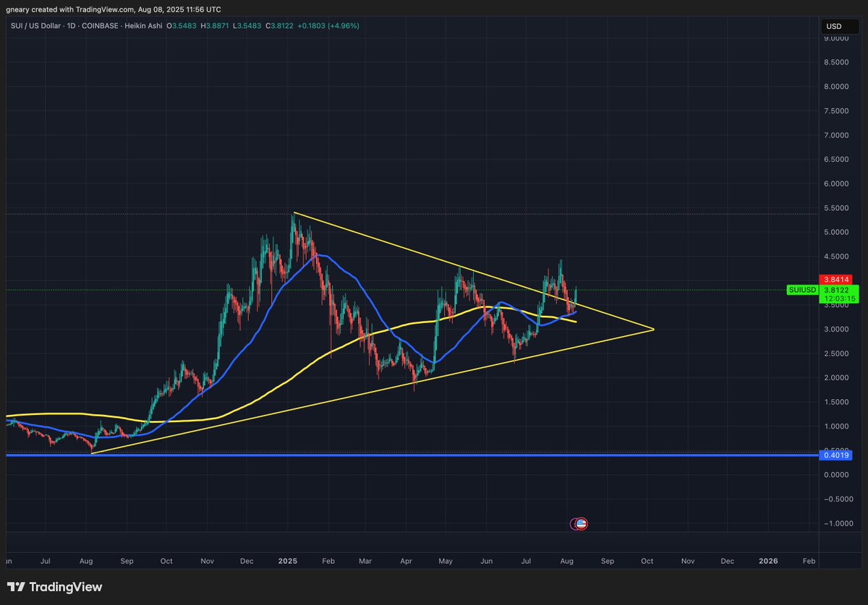Click the 7.0000 price axis label
Image resolution: width=868 pixels, height=605 pixels.
click(837, 135)
